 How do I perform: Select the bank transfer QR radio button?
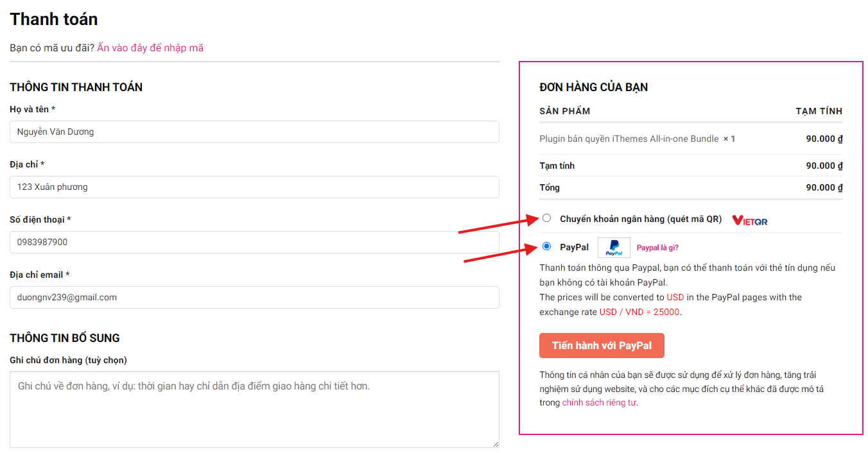click(546, 218)
